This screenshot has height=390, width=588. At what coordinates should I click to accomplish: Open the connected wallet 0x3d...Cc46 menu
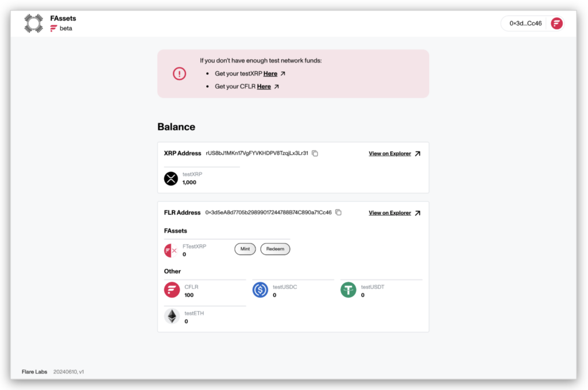click(525, 24)
